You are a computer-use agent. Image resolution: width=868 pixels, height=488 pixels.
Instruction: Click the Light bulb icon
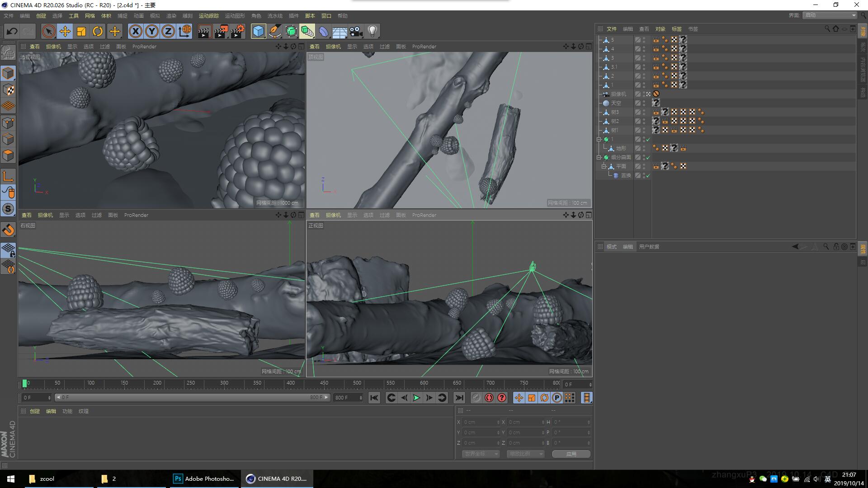pos(373,31)
